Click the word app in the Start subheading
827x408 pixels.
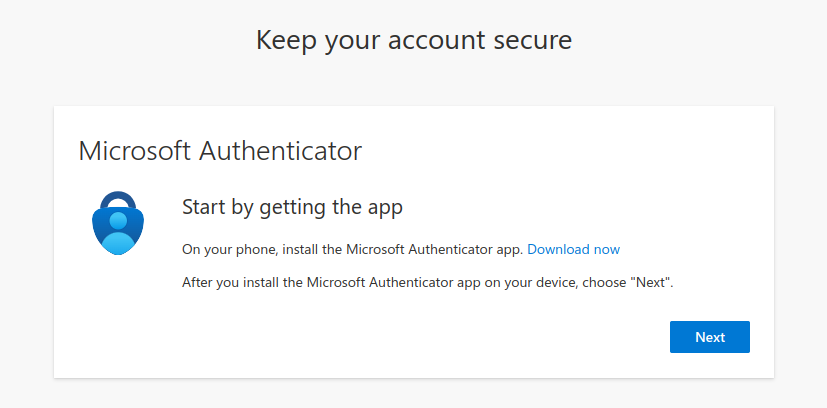click(384, 209)
